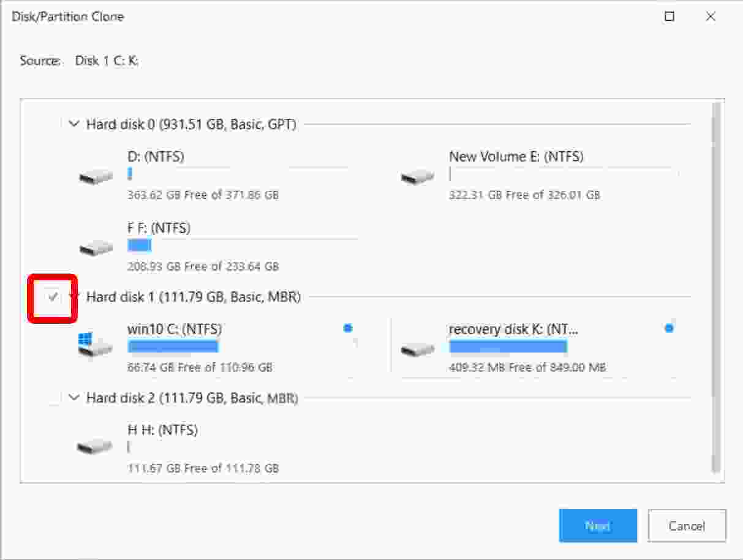Click the "win10 C: (NTFS)" partition label
Viewport: 743px width, 560px height.
click(x=175, y=329)
